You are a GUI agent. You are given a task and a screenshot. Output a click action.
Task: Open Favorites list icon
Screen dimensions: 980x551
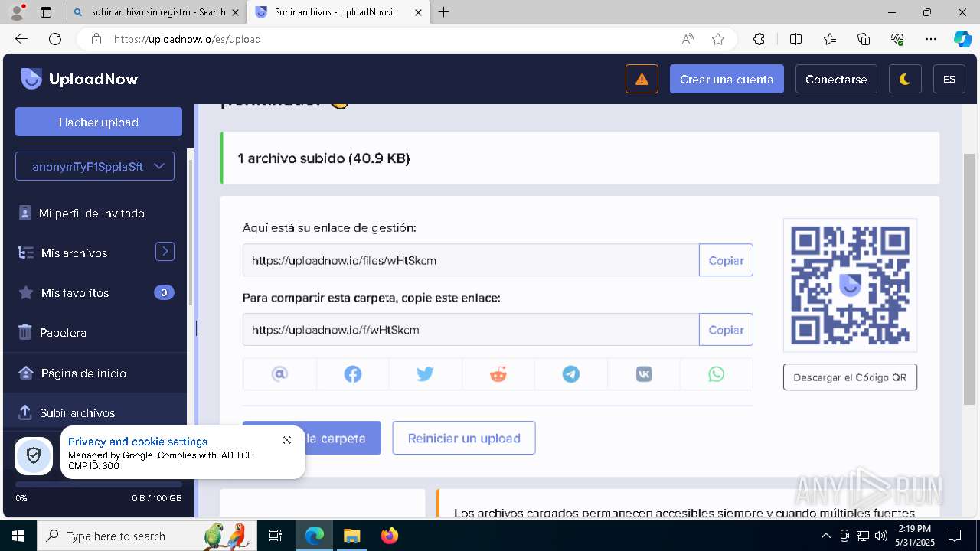830,39
